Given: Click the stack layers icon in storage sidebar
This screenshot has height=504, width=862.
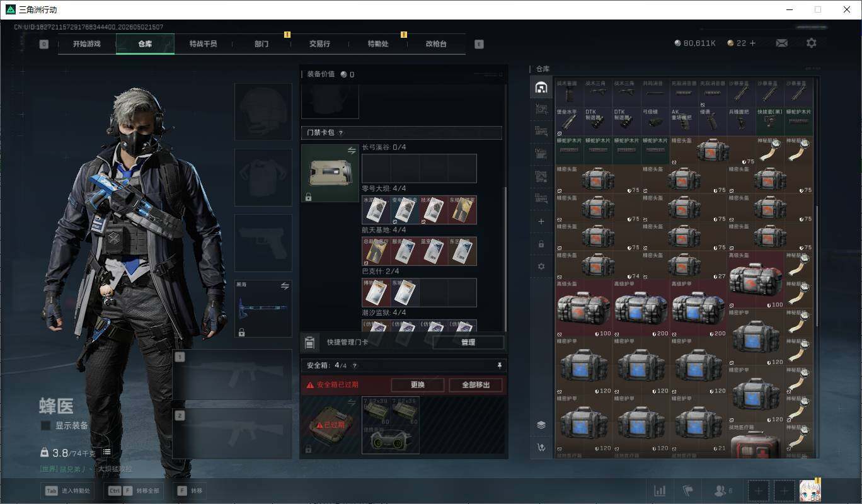Looking at the screenshot, I should [x=541, y=425].
